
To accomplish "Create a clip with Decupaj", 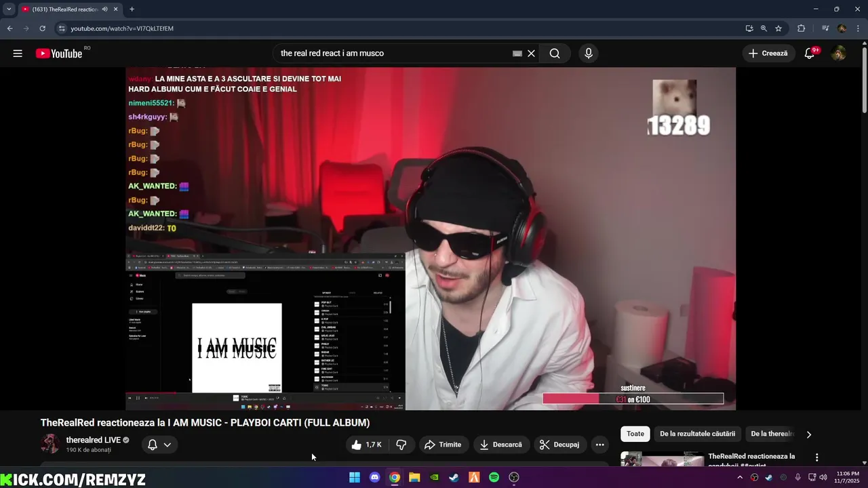I will pyautogui.click(x=560, y=445).
